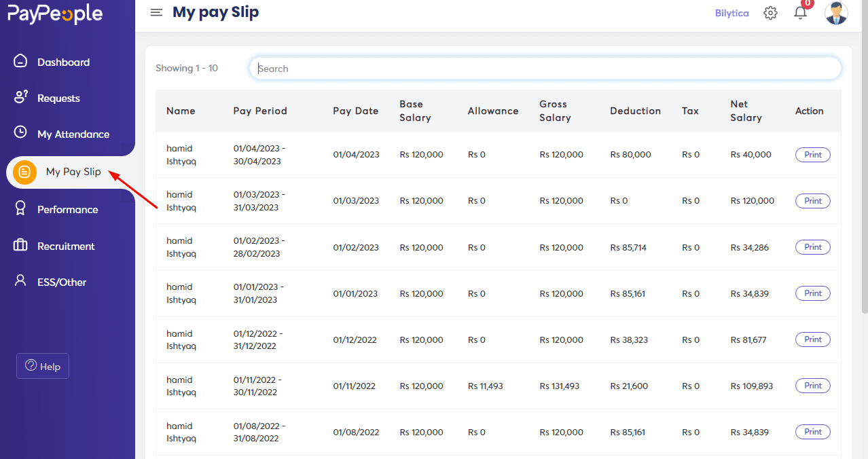This screenshot has width=868, height=459.
Task: Select the Requests sidebar icon
Action: 20,98
